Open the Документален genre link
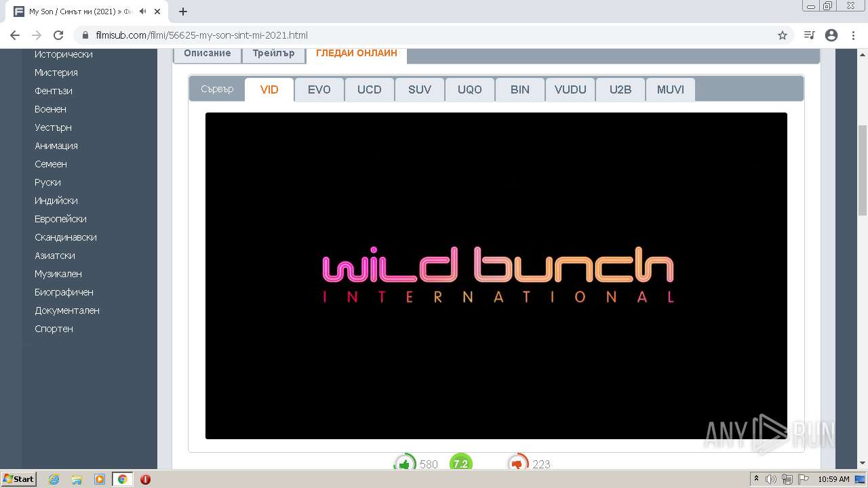This screenshot has width=868, height=488. click(x=67, y=310)
